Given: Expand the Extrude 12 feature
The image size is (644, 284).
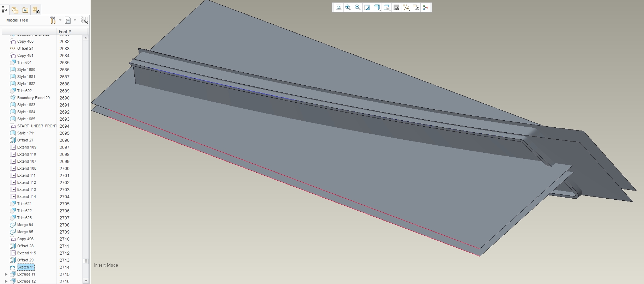Looking at the screenshot, I should click(x=6, y=281).
